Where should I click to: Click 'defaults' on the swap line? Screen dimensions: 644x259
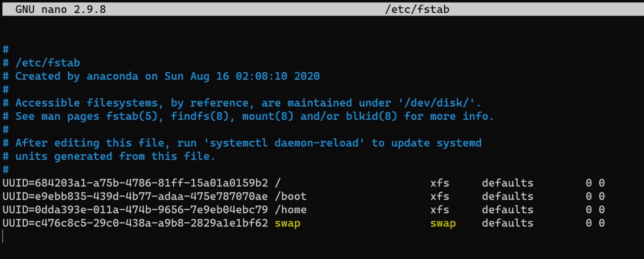tap(508, 223)
